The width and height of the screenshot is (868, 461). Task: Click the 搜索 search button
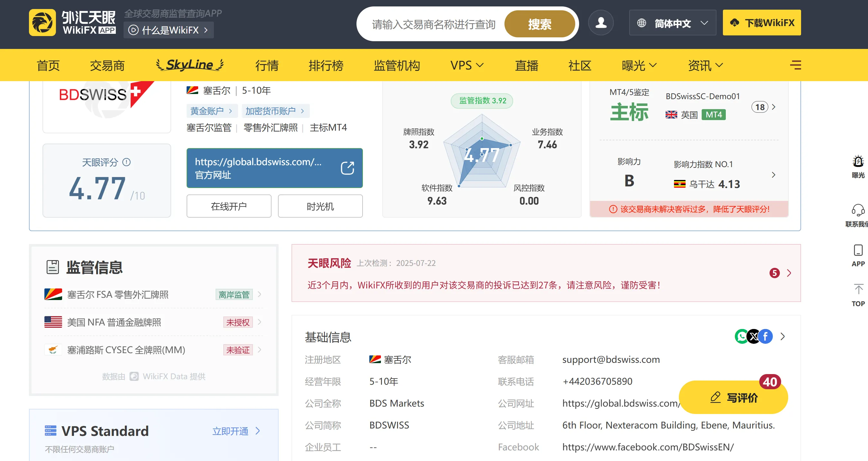pyautogui.click(x=540, y=24)
